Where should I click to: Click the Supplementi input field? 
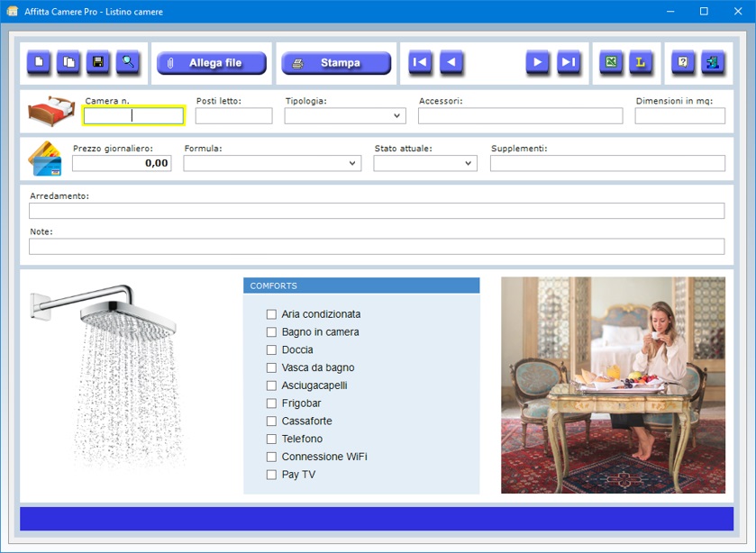607,163
